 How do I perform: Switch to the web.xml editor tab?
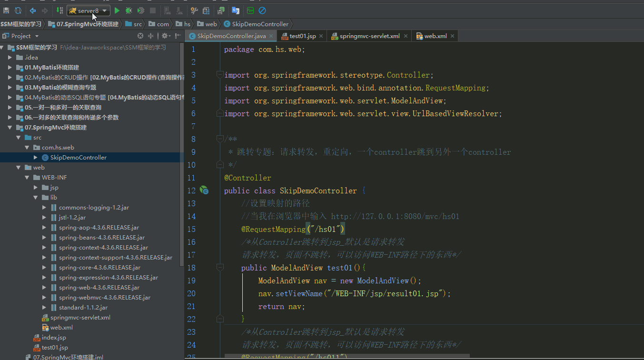(x=435, y=36)
